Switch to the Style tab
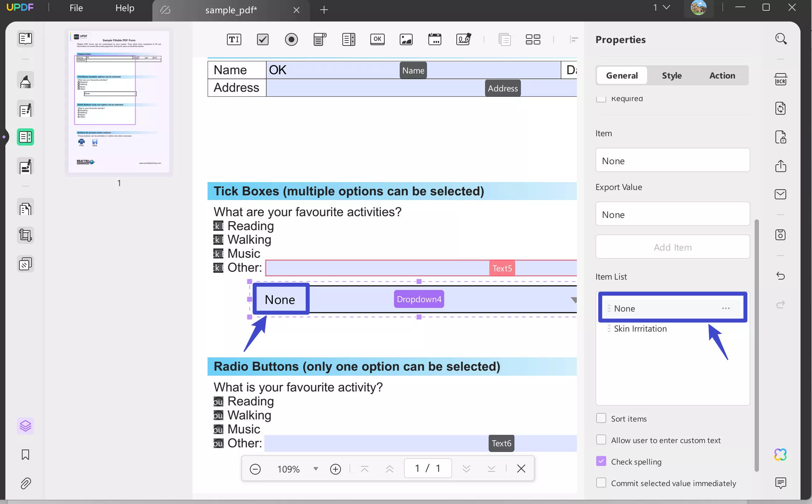 click(671, 75)
